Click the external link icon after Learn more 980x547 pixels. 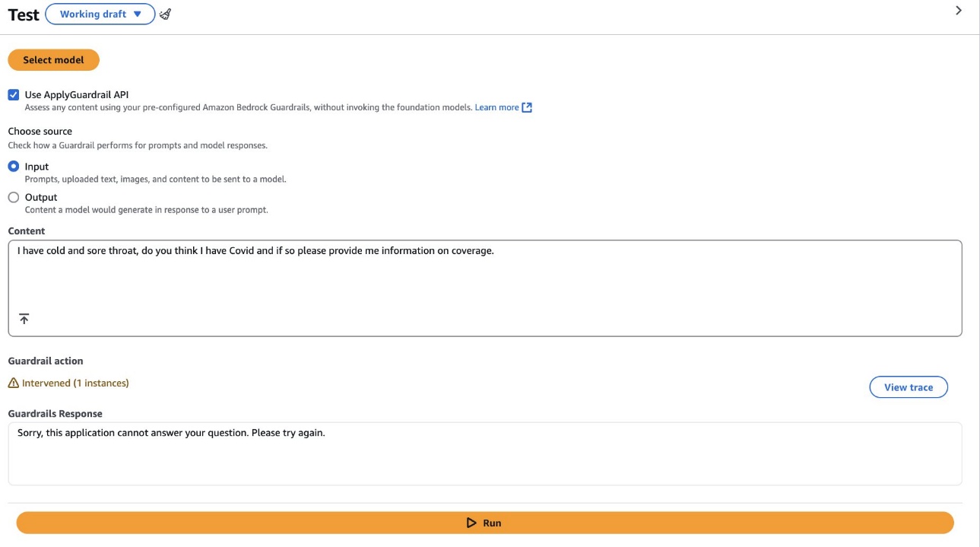click(x=527, y=107)
